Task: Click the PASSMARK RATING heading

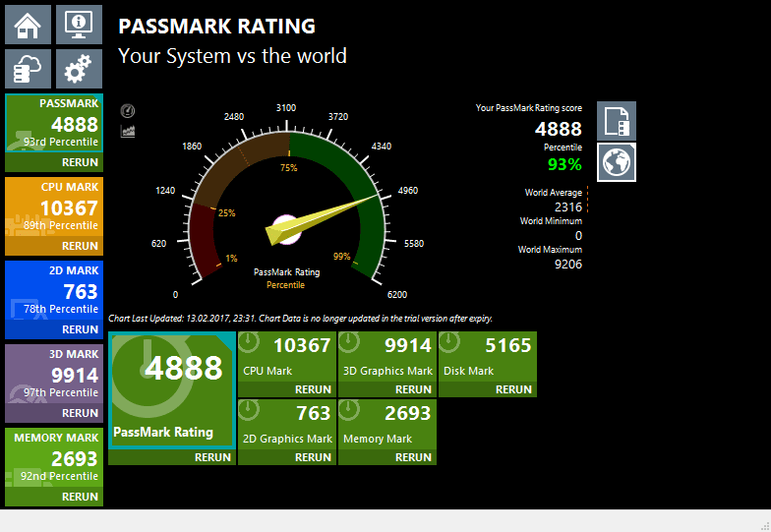Action: pos(216,26)
